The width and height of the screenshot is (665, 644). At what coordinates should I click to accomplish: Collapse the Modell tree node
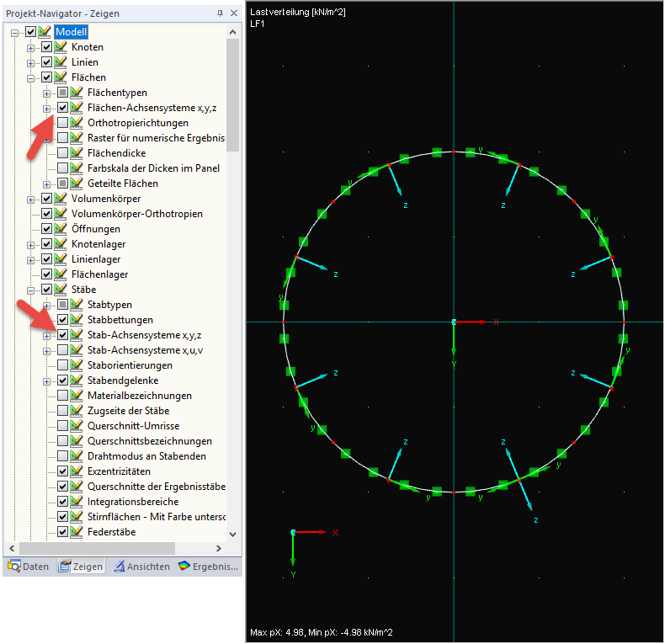(x=15, y=33)
